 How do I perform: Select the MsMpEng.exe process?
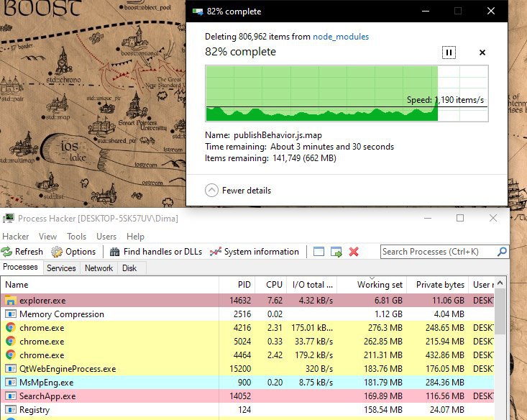point(247,383)
